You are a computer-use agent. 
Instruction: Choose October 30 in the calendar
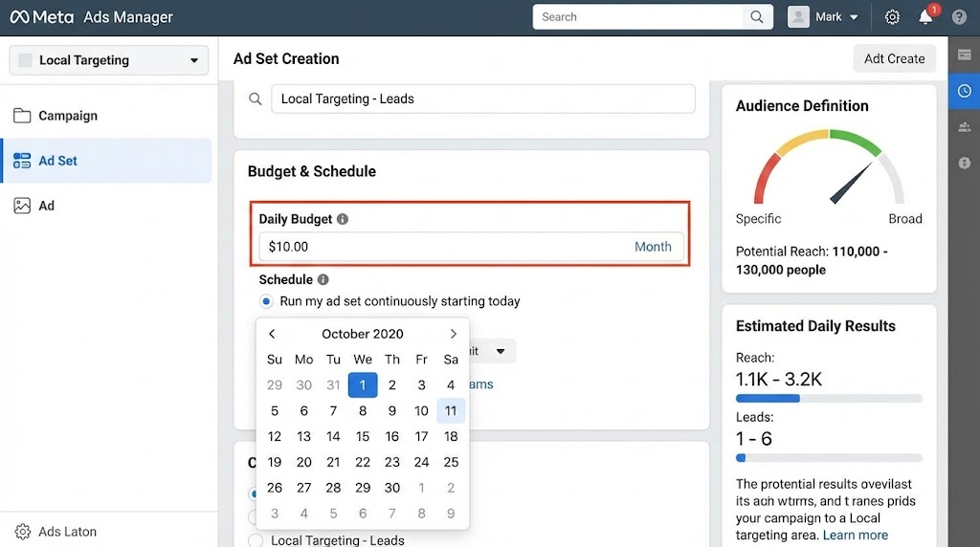tap(391, 488)
